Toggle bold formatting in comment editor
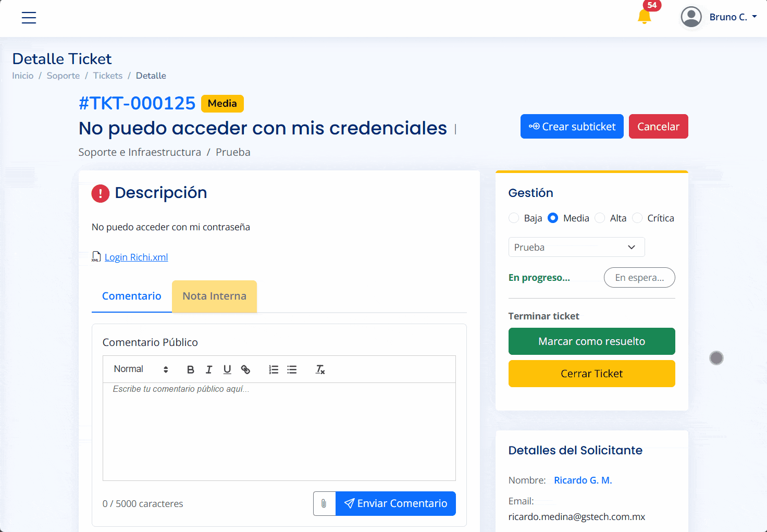Viewport: 767px width, 532px height. tap(190, 369)
